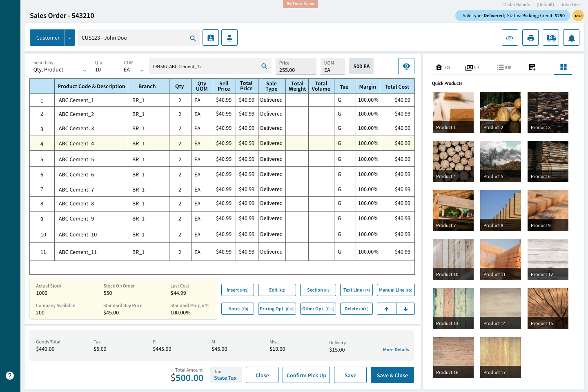
Task: Select Product 17 thumbnail
Action: 501,358
